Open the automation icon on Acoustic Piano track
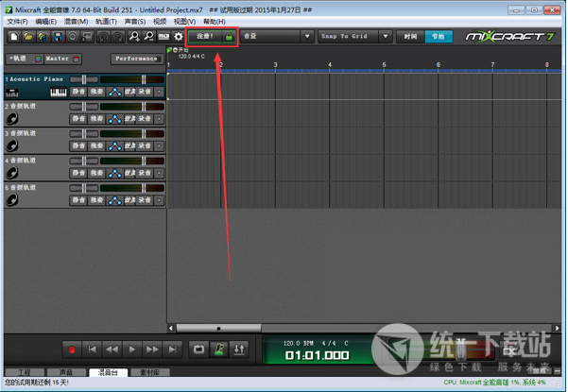Viewport: 568px width, 392px height. click(114, 93)
